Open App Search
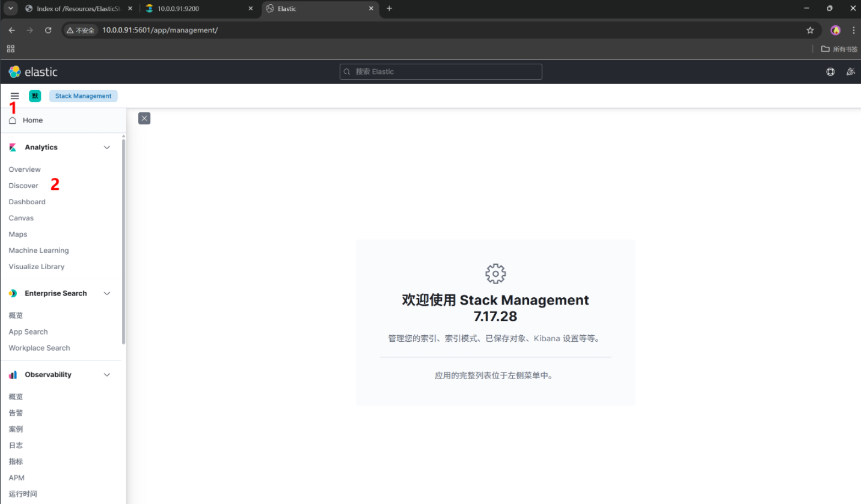The height and width of the screenshot is (504, 861). coord(28,332)
